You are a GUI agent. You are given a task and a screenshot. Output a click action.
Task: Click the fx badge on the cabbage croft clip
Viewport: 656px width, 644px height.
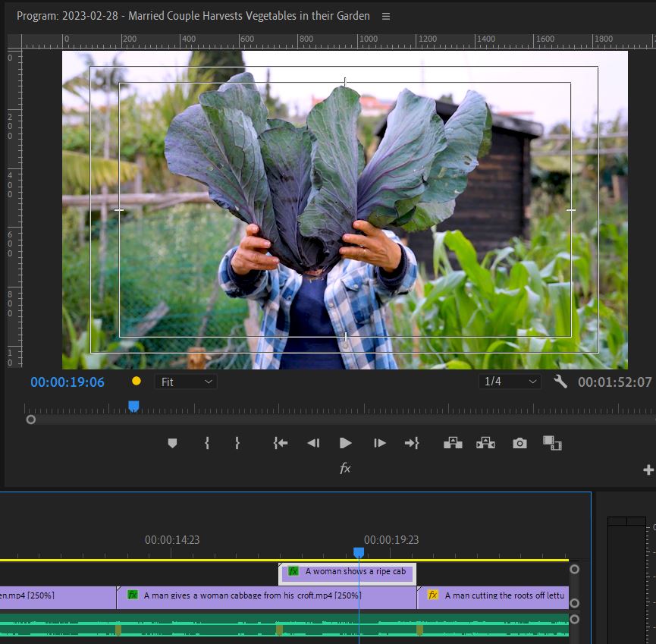tap(133, 595)
